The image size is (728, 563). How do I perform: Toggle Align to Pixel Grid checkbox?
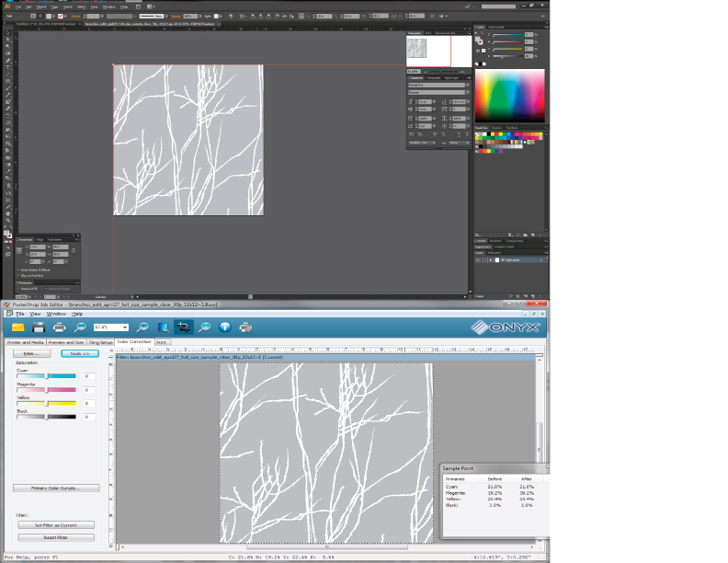[x=18, y=276]
